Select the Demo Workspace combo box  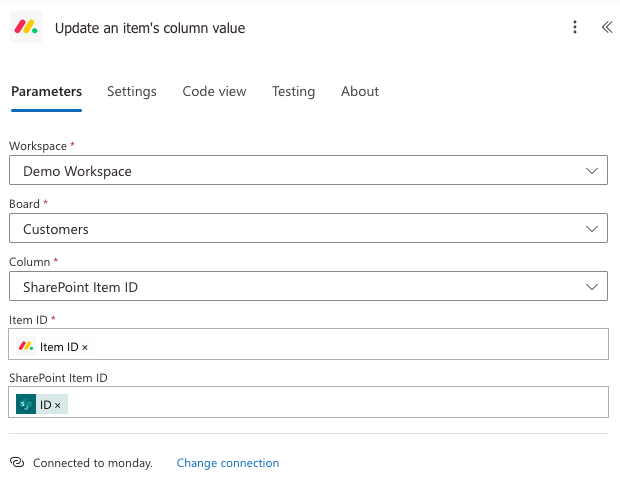(x=308, y=170)
